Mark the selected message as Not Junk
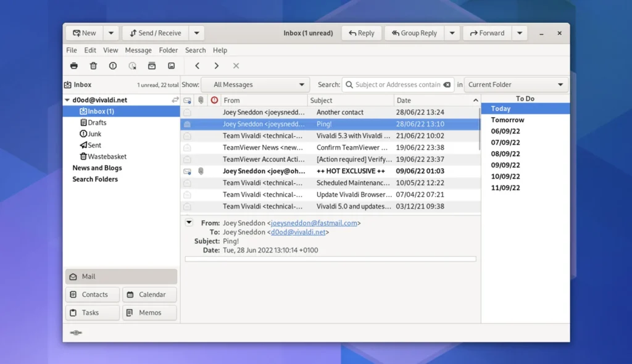The width and height of the screenshot is (632, 364). 133,66
